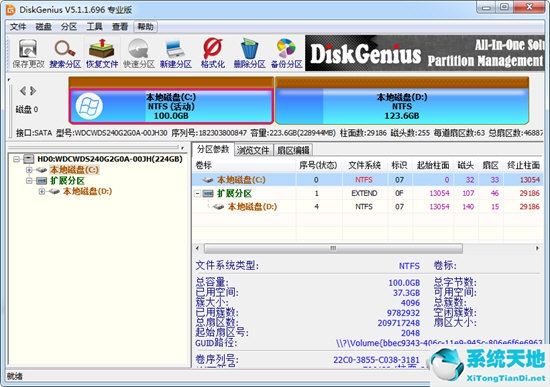Viewport: 550px width, 387px height.
Task: Click the 扩展分区 icon in the tree
Action: tap(41, 181)
